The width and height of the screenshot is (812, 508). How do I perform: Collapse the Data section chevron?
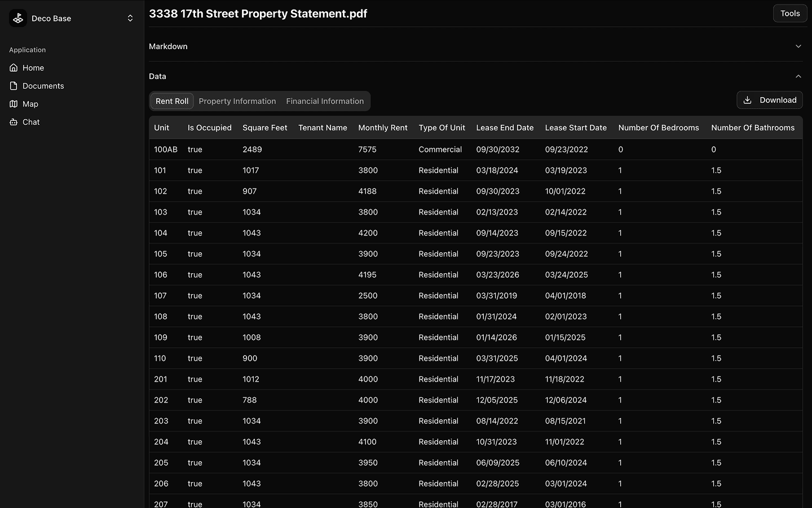click(x=798, y=76)
